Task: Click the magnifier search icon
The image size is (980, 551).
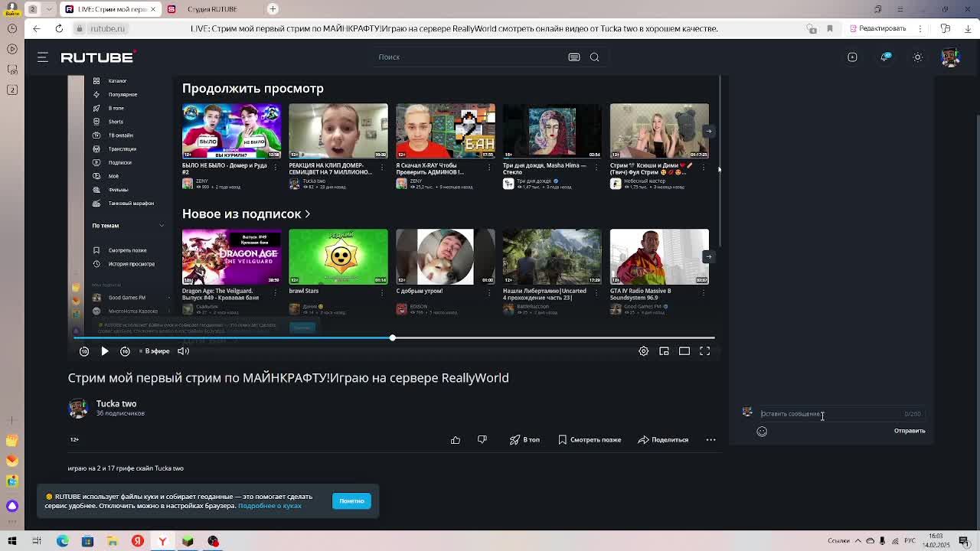Action: coord(594,57)
